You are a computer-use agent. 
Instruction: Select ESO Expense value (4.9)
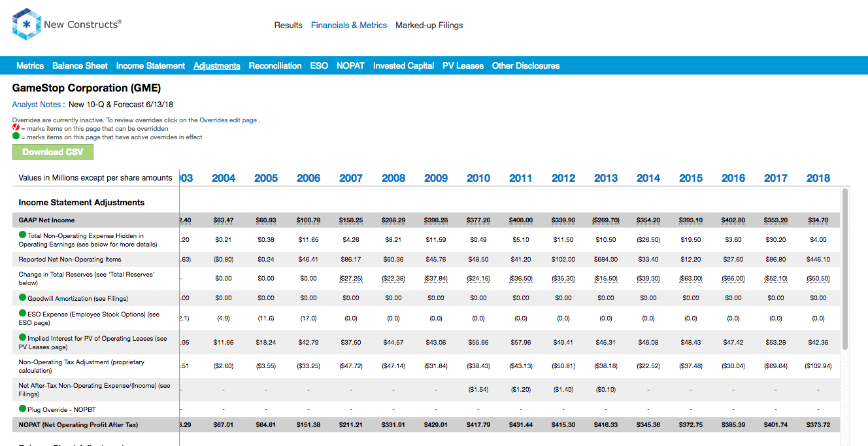click(224, 318)
